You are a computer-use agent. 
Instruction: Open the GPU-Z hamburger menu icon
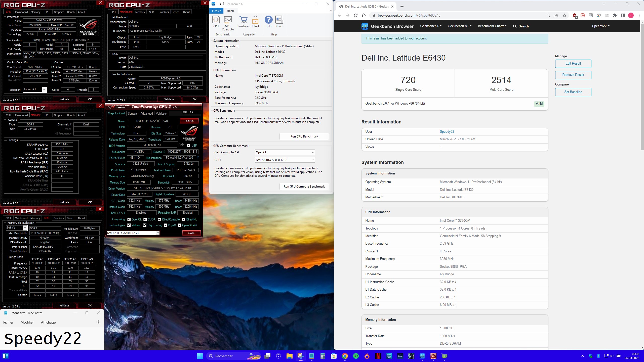(198, 112)
